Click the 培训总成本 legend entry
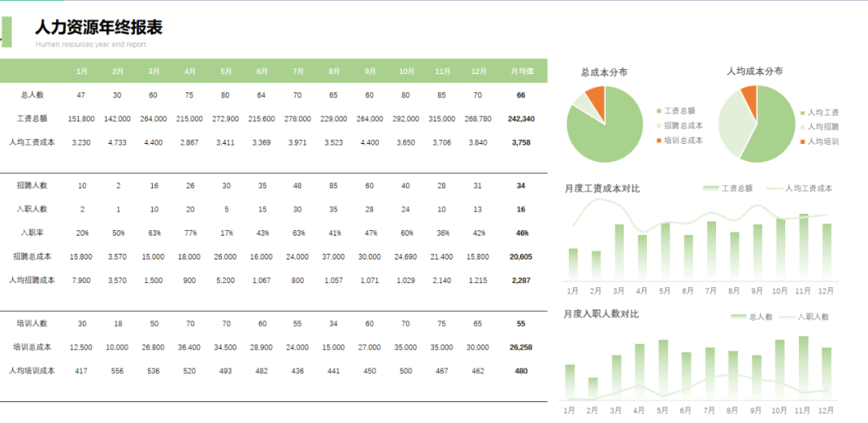The image size is (868, 423). [x=680, y=141]
